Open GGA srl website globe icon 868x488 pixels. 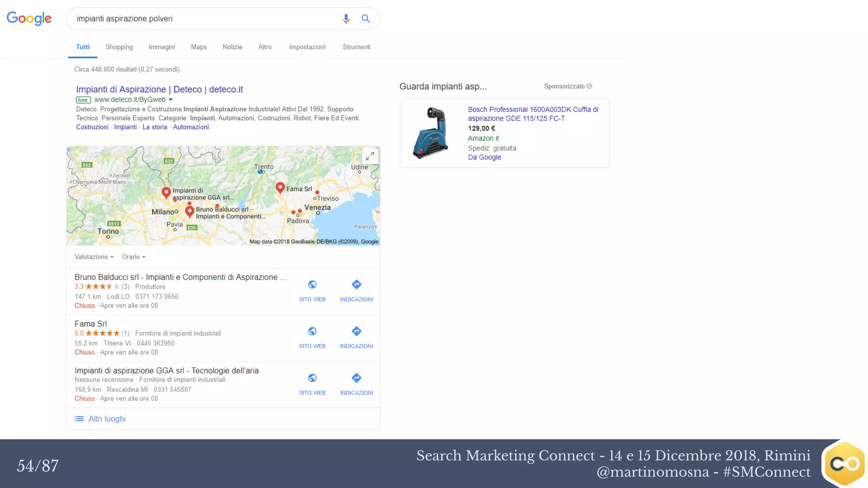tap(312, 377)
